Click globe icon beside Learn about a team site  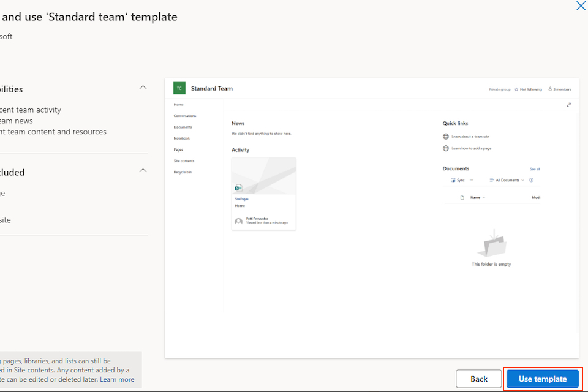click(446, 137)
